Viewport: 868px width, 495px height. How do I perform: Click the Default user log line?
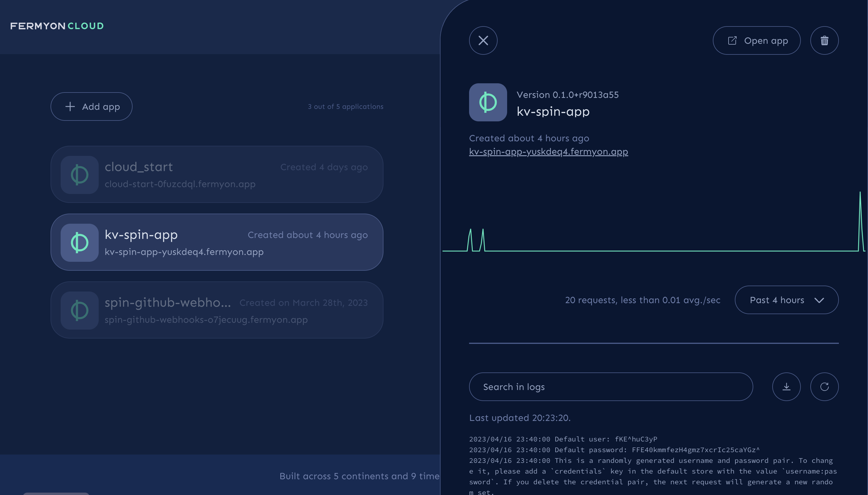[x=563, y=439]
